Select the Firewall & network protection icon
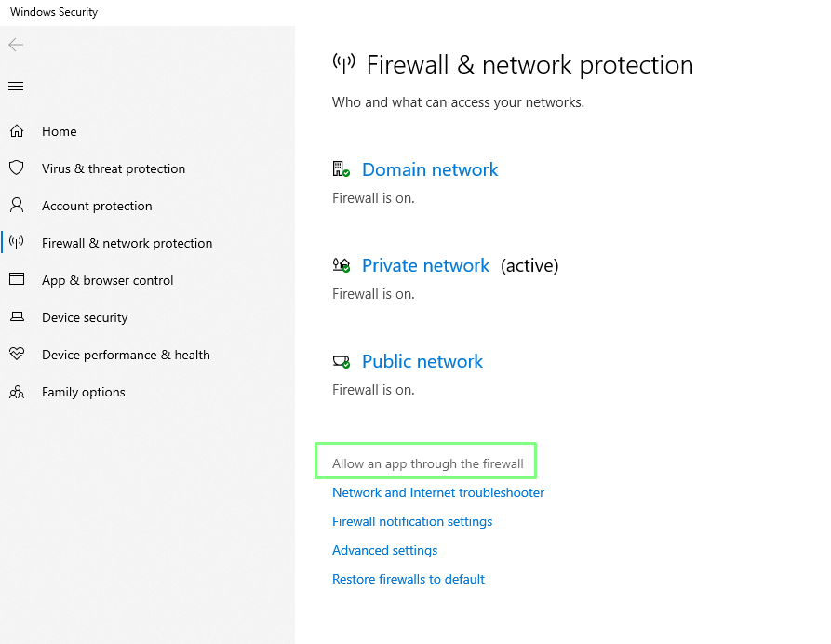 (x=17, y=243)
